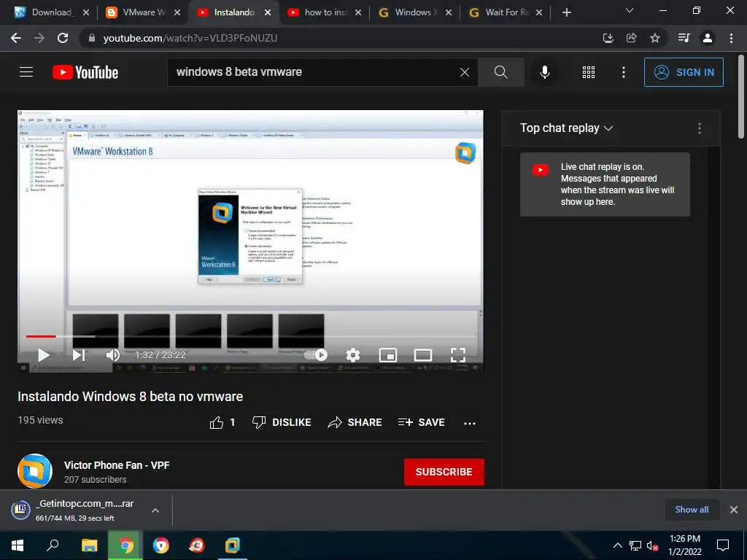Image resolution: width=747 pixels, height=560 pixels.
Task: Start voice search with the microphone
Action: 544,72
